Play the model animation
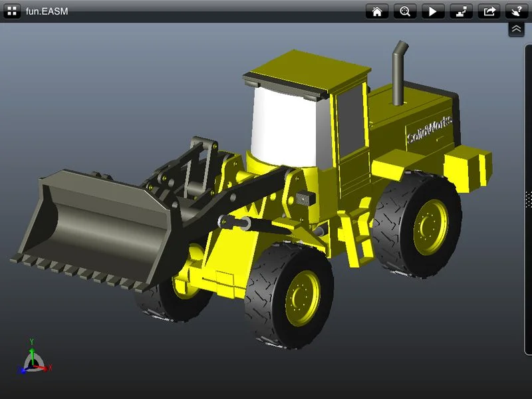The image size is (532, 399). click(432, 11)
